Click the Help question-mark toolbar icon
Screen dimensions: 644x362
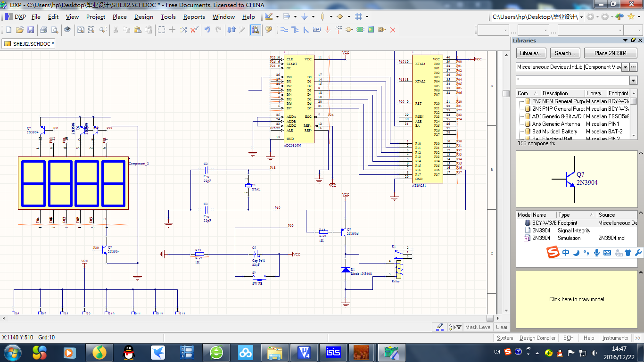(269, 30)
